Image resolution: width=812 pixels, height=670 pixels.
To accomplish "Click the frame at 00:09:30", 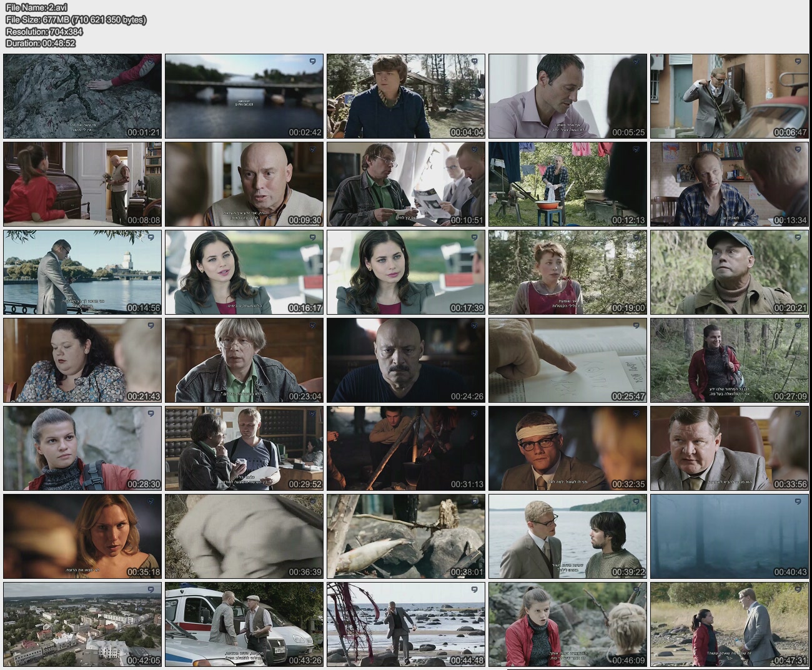I will pos(244,184).
